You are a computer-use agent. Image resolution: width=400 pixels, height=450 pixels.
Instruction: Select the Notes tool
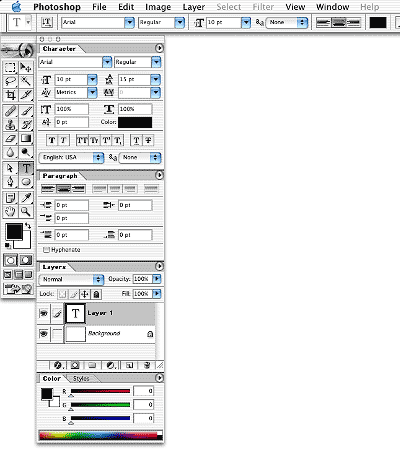coord(10,198)
